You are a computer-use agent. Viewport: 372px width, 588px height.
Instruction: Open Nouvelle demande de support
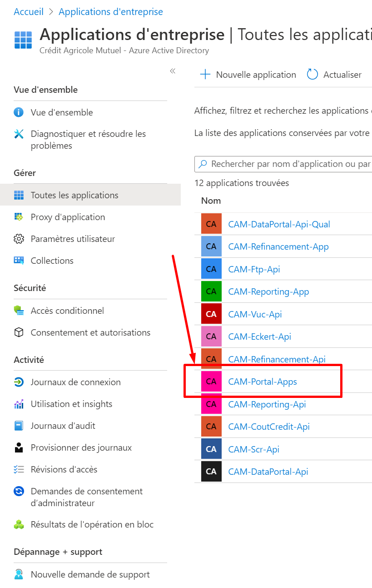point(90,574)
